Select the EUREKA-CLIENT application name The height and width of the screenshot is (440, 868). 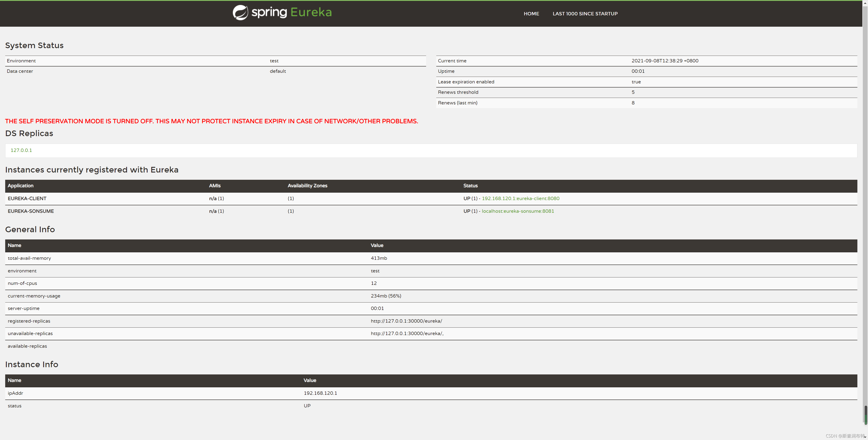click(x=27, y=199)
